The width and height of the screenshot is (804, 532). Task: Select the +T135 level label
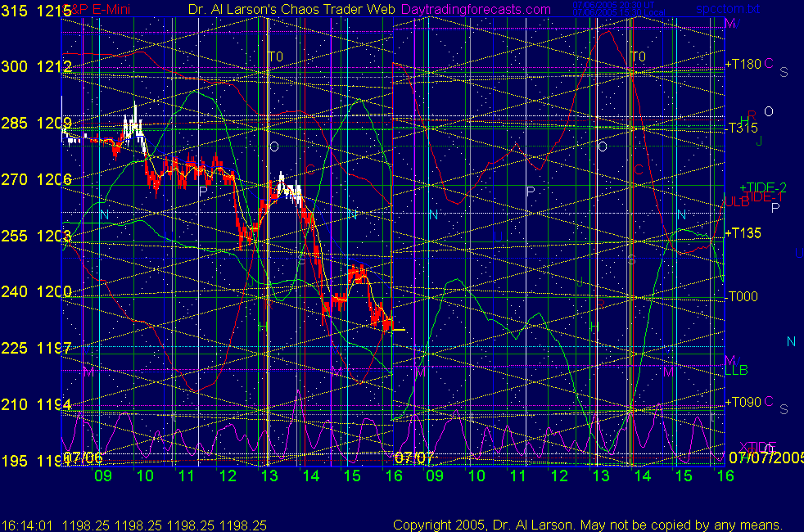pos(743,233)
